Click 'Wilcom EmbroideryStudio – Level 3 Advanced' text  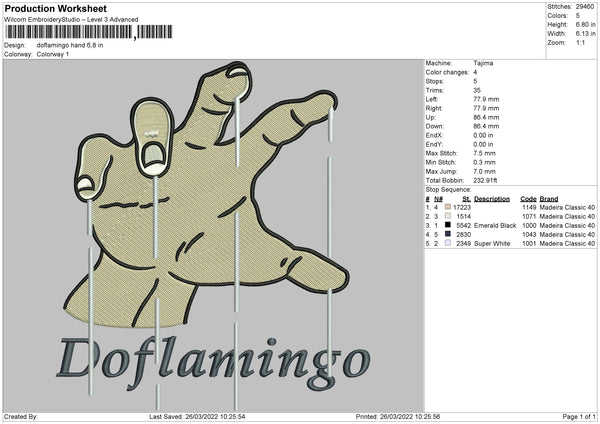[71, 20]
